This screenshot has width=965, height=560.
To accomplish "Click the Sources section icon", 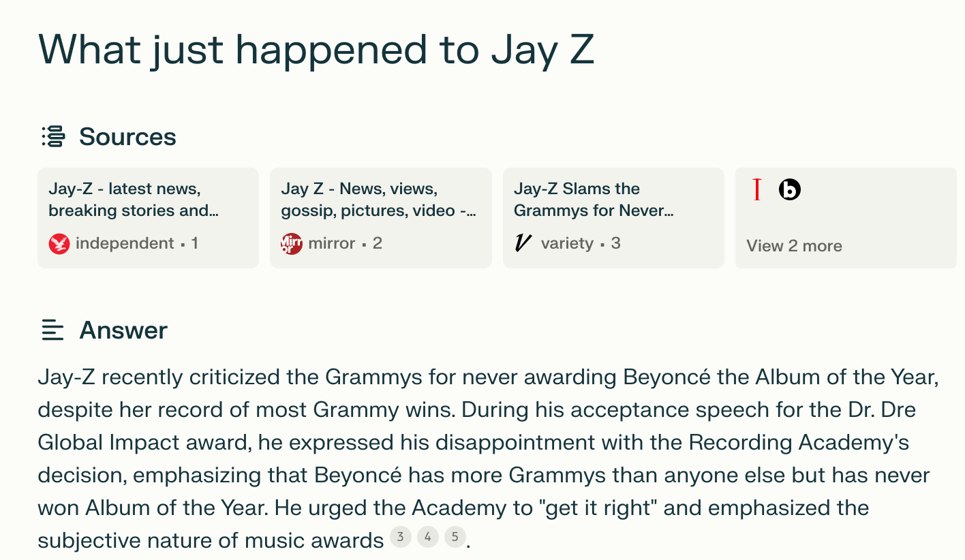I will [x=52, y=136].
